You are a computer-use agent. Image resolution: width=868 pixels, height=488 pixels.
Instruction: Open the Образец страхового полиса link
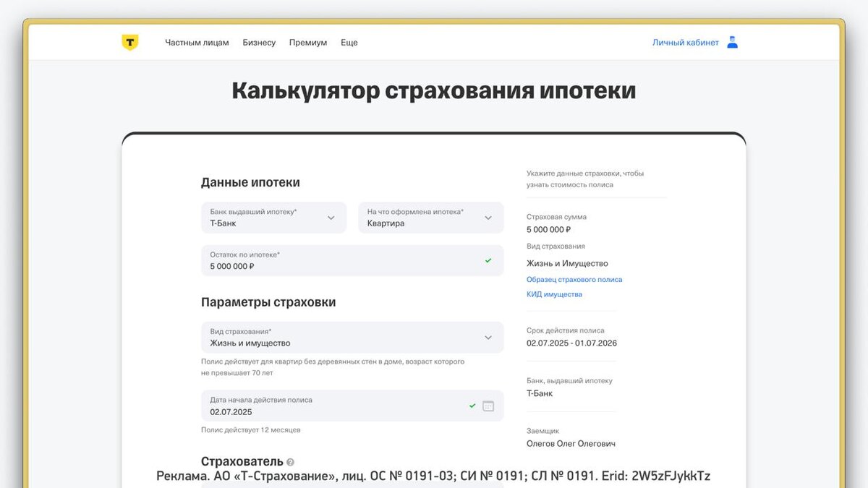(x=574, y=280)
